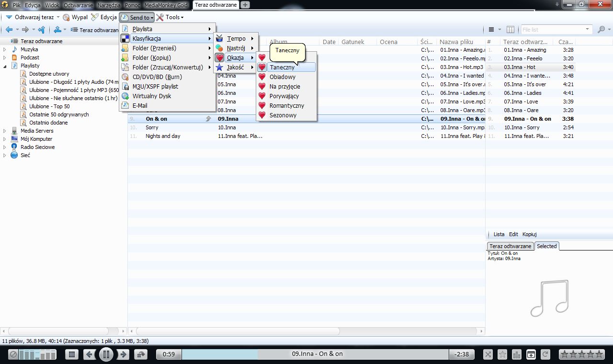Select Romantyczny occasion entry
613x364 pixels.
coord(286,106)
